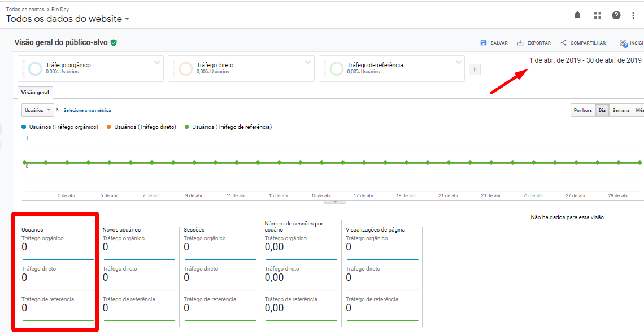Open the Usuários metric dropdown
The image size is (644, 335).
(x=38, y=110)
